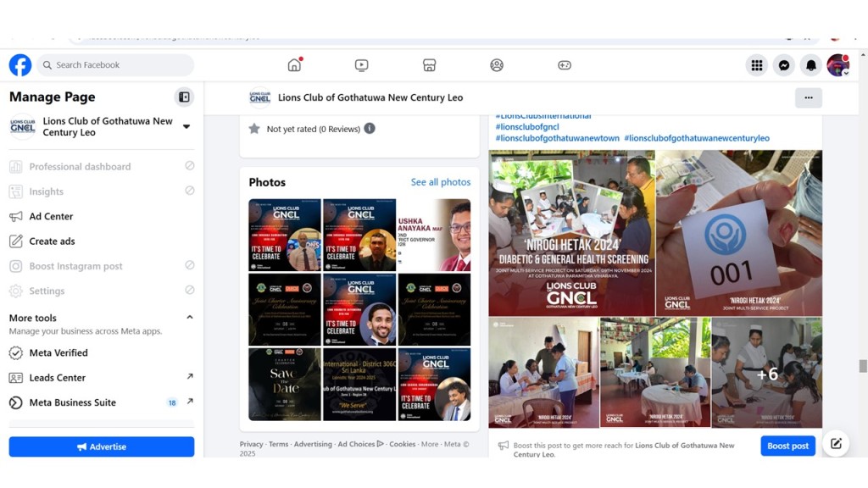Click the Search Facebook field
868x488 pixels.
(115, 64)
